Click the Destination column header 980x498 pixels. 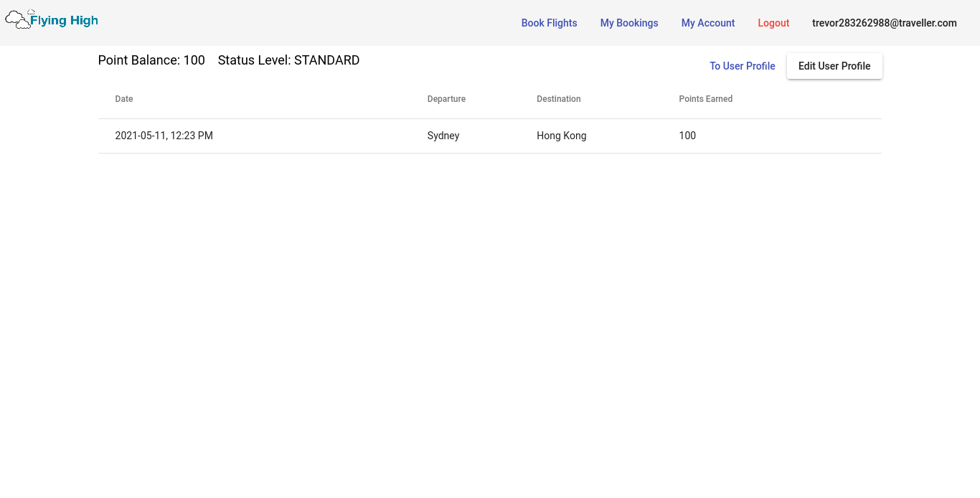pyautogui.click(x=559, y=99)
